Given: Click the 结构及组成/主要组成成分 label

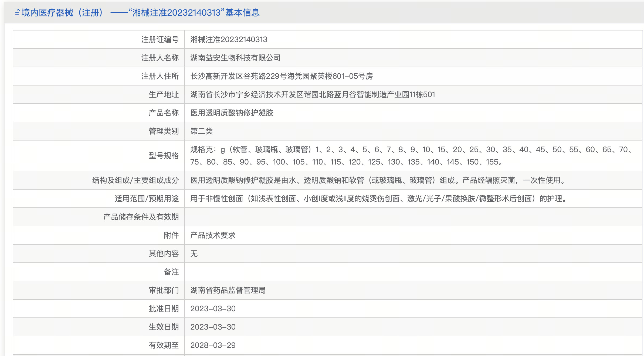Looking at the screenshot, I should click(135, 180).
